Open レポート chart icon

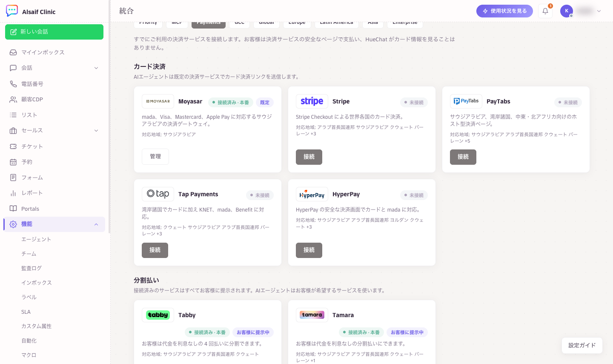[13, 193]
